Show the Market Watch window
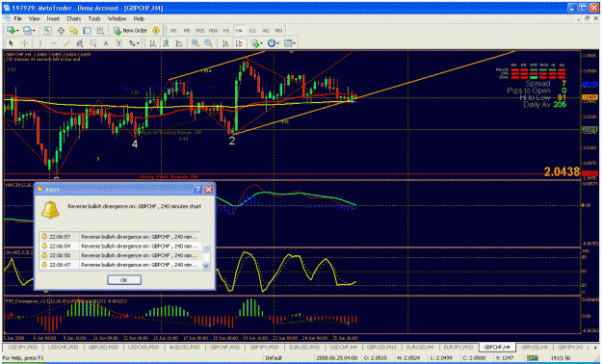 pos(47,31)
